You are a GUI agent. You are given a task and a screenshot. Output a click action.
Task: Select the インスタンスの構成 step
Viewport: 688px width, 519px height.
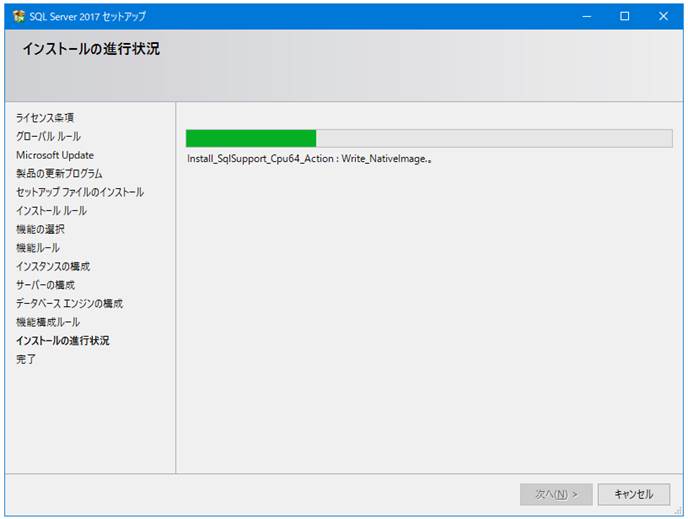click(x=53, y=266)
